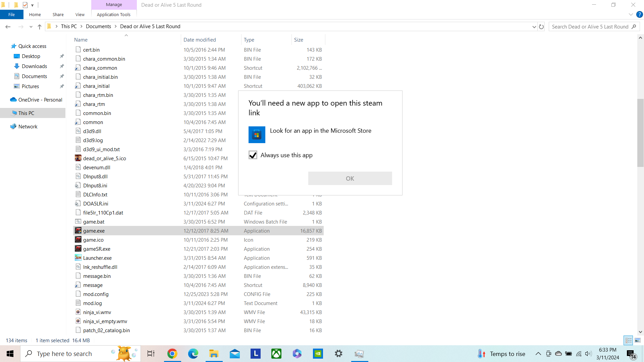Open the File ribbon tab
This screenshot has width=644, height=362.
11,14
